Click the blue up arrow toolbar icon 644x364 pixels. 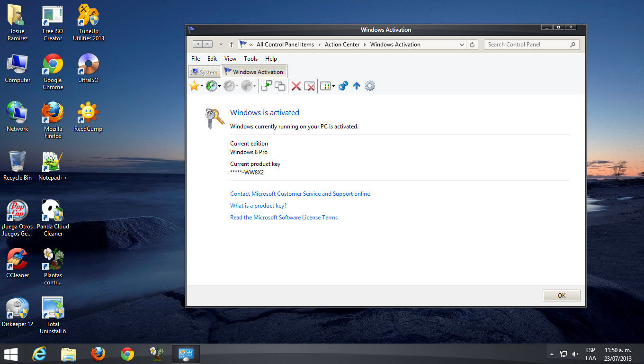(357, 86)
